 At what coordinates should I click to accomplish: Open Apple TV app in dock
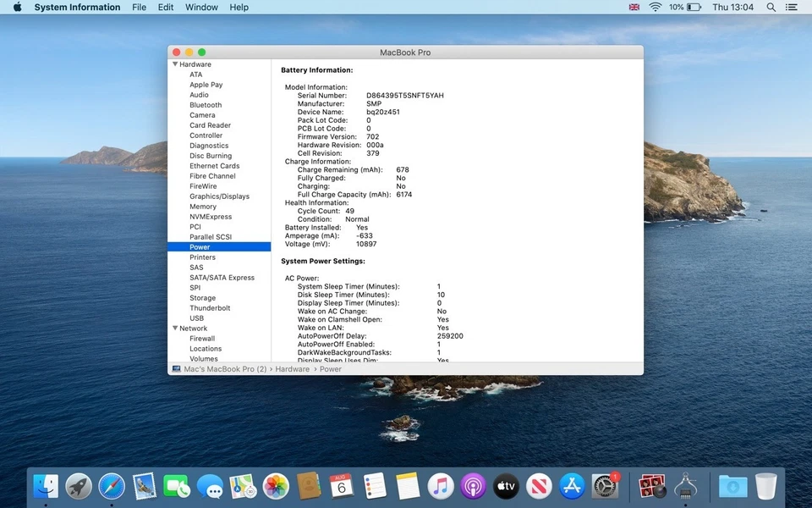click(x=506, y=487)
